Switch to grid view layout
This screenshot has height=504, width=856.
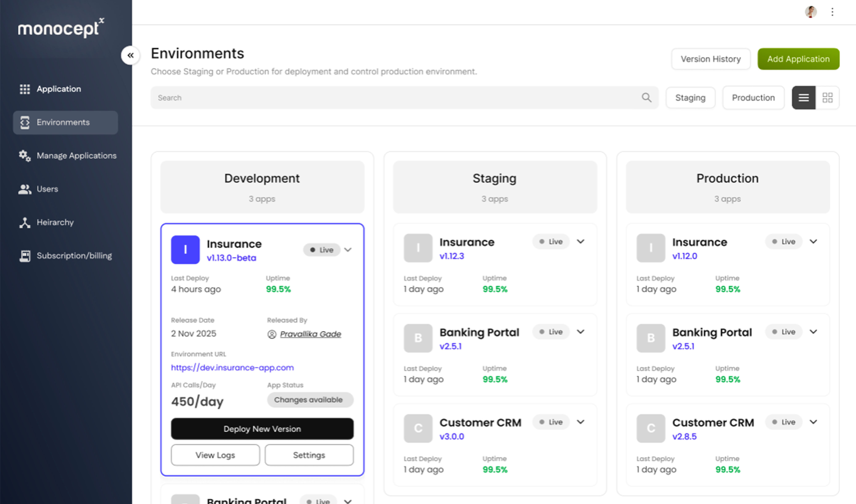coord(827,97)
